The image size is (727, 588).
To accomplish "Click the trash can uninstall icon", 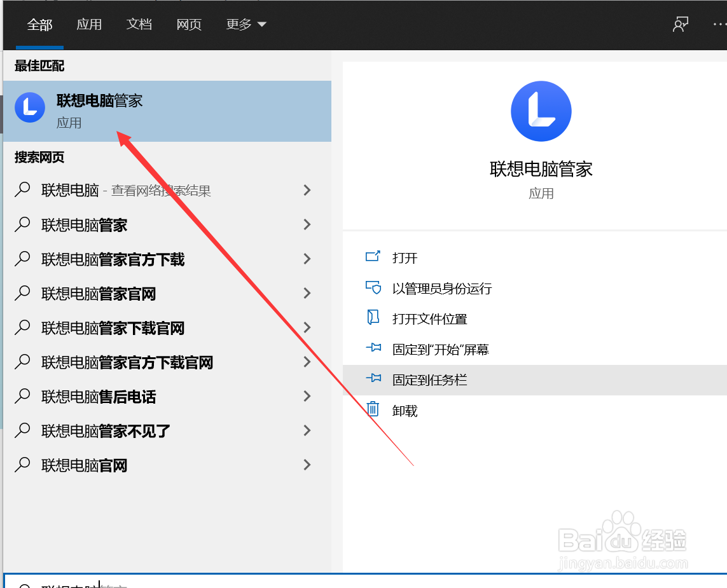I will tap(373, 409).
